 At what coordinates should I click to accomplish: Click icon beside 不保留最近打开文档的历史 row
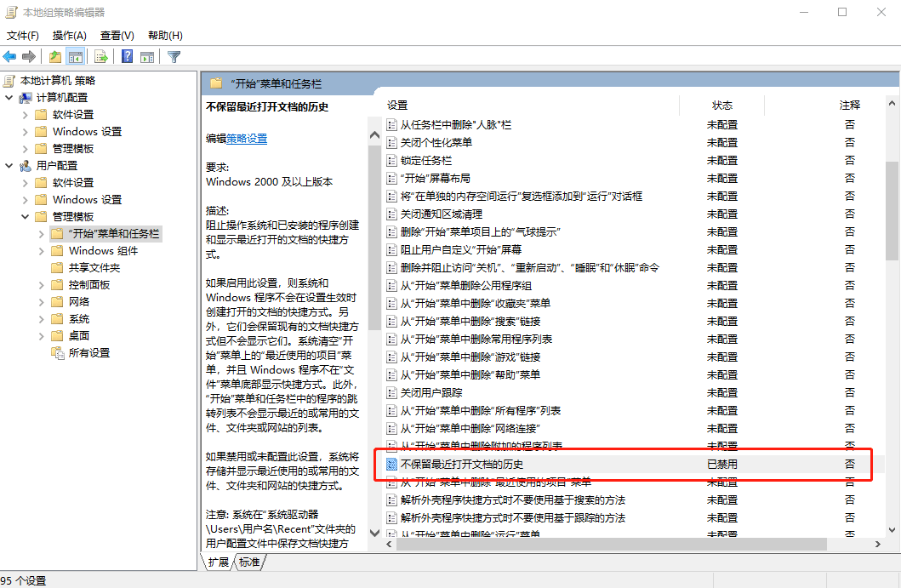pyautogui.click(x=392, y=464)
